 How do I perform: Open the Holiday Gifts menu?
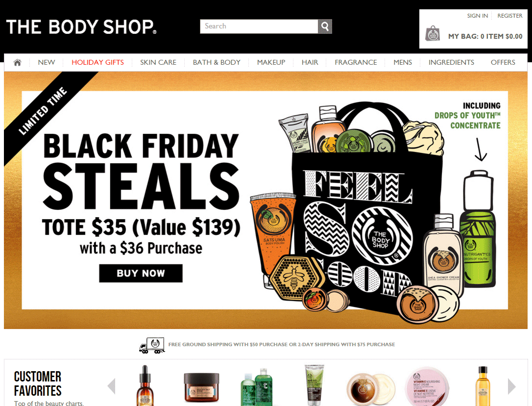(x=97, y=62)
